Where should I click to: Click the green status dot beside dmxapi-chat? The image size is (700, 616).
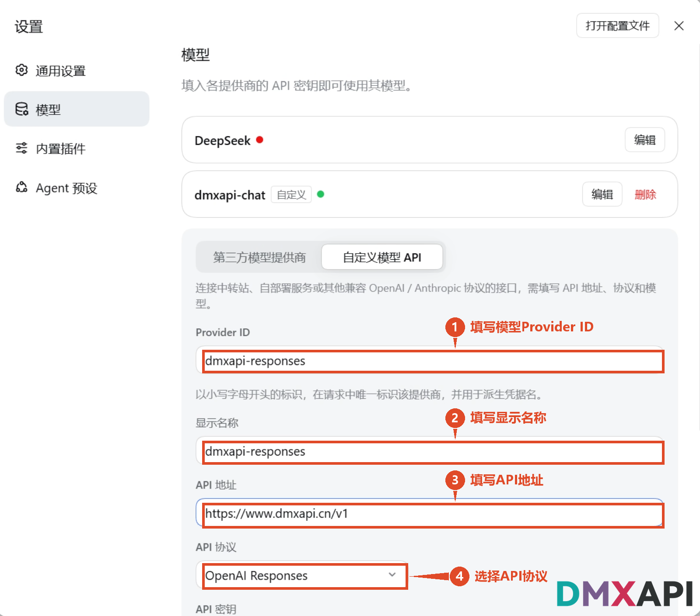click(320, 194)
